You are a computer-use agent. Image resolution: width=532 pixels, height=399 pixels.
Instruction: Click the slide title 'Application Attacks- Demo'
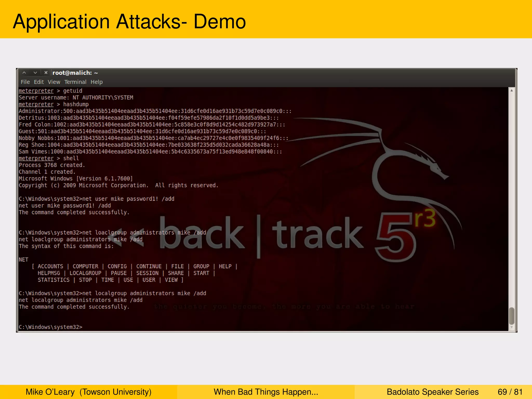coord(129,22)
